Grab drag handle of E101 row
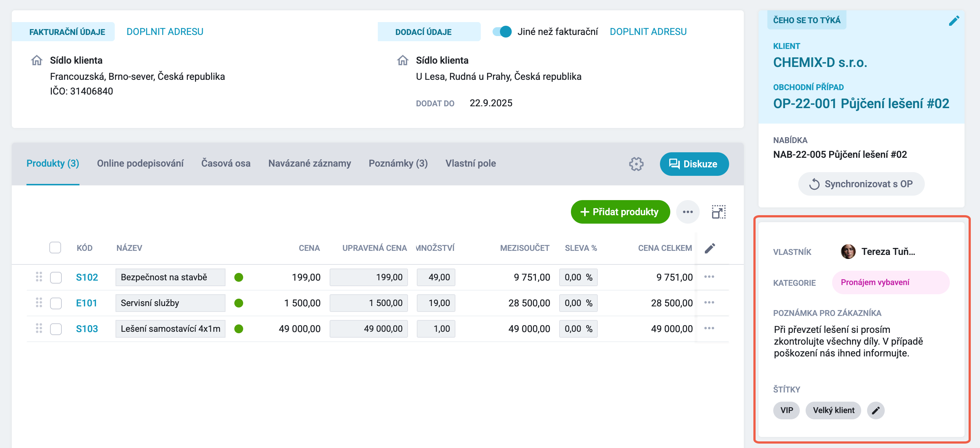This screenshot has width=980, height=448. 39,303
